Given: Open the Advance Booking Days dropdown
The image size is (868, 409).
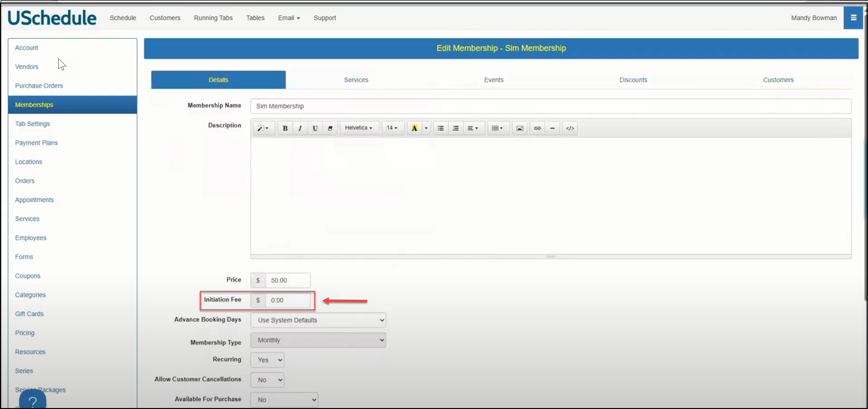Looking at the screenshot, I should click(x=318, y=320).
